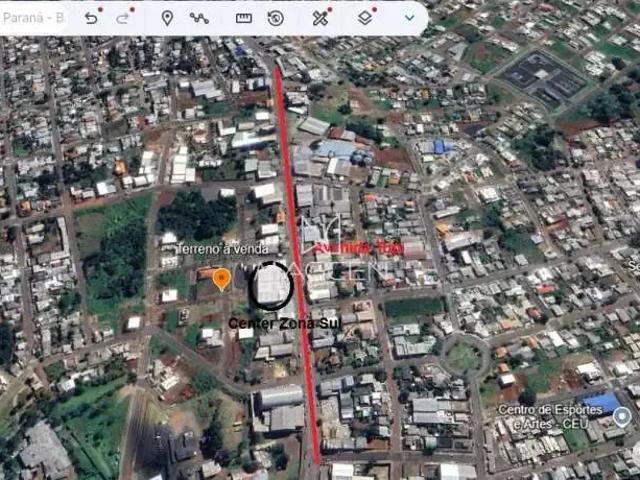Expand the toolbar chevron dropdown
This screenshot has height=480, width=640.
409,18
